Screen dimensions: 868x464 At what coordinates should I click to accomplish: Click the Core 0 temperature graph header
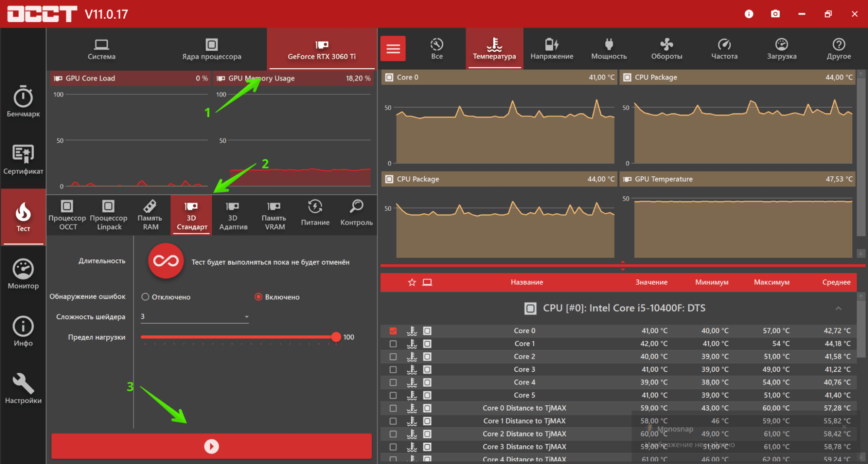[x=499, y=77]
